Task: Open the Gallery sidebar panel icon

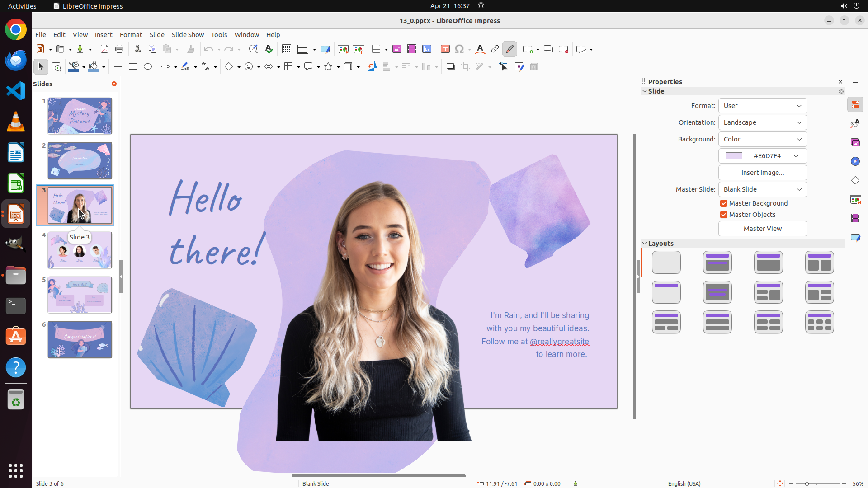Action: coord(855,143)
